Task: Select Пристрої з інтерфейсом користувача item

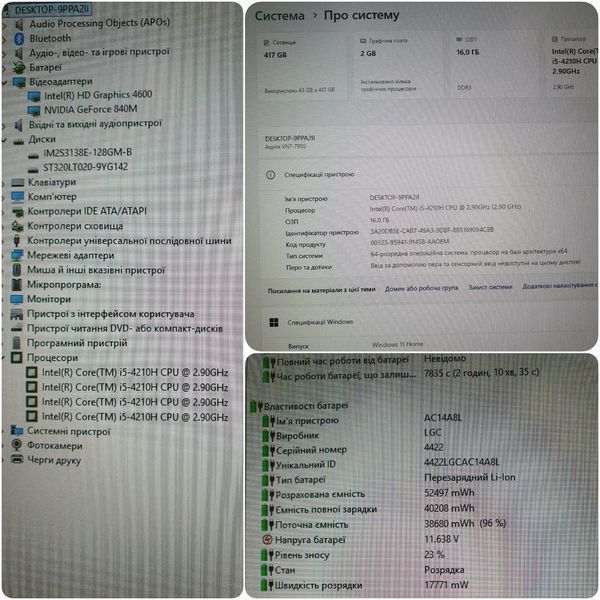Action: pyautogui.click(x=111, y=314)
